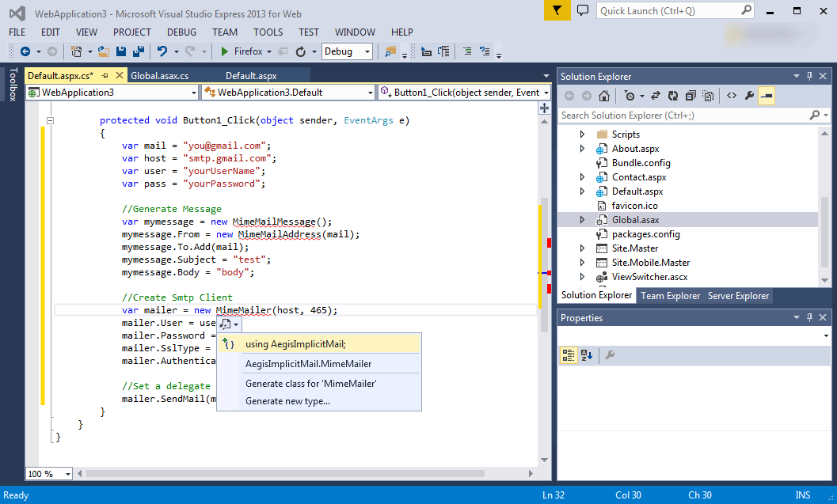Image resolution: width=837 pixels, height=504 pixels.
Task: Open the TOOLS menu
Action: [x=268, y=32]
